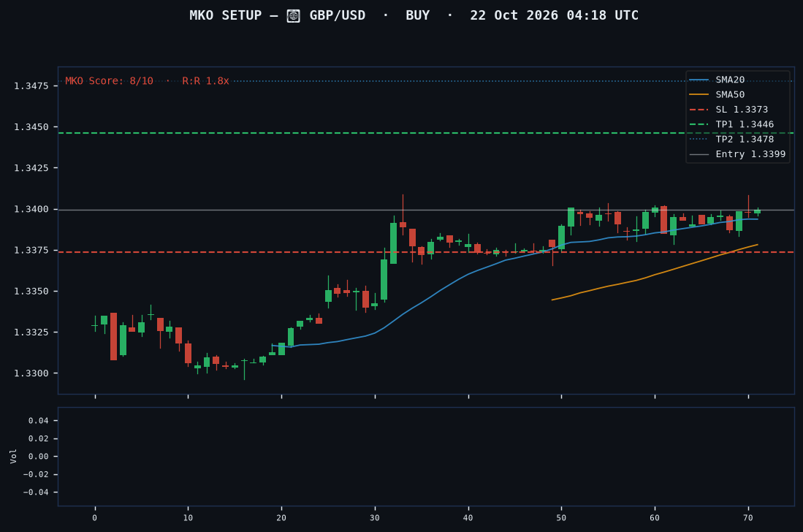Click the 1.3475 price axis label
Image resolution: width=803 pixels, height=532 pixels.
pyautogui.click(x=31, y=86)
